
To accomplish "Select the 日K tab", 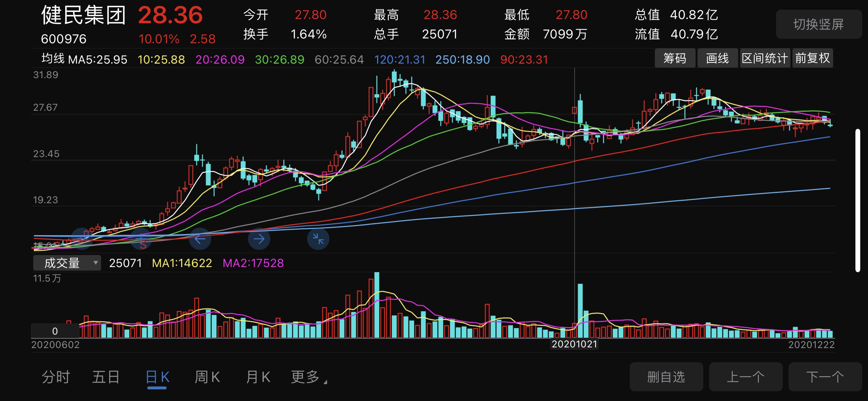I will 157,377.
